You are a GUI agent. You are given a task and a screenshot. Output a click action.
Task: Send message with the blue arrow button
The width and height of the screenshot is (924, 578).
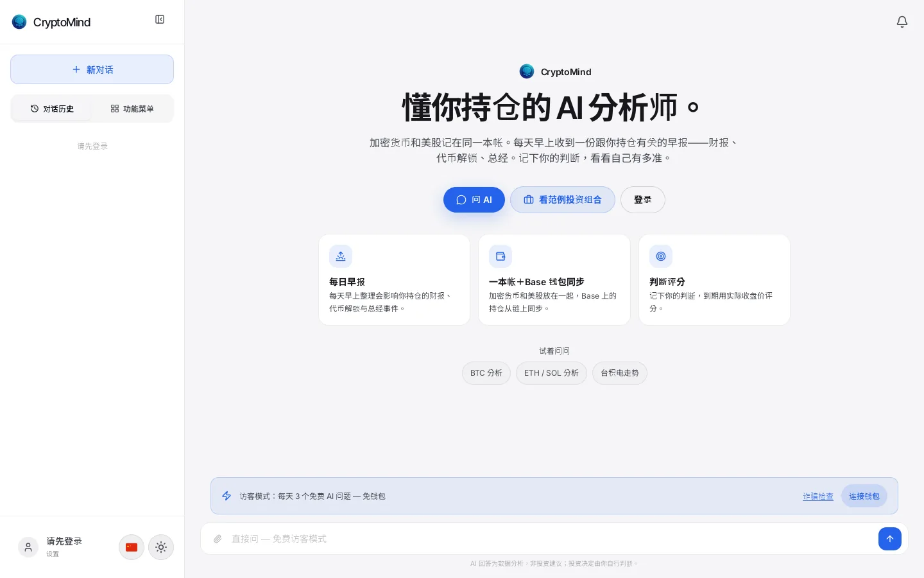(x=890, y=539)
